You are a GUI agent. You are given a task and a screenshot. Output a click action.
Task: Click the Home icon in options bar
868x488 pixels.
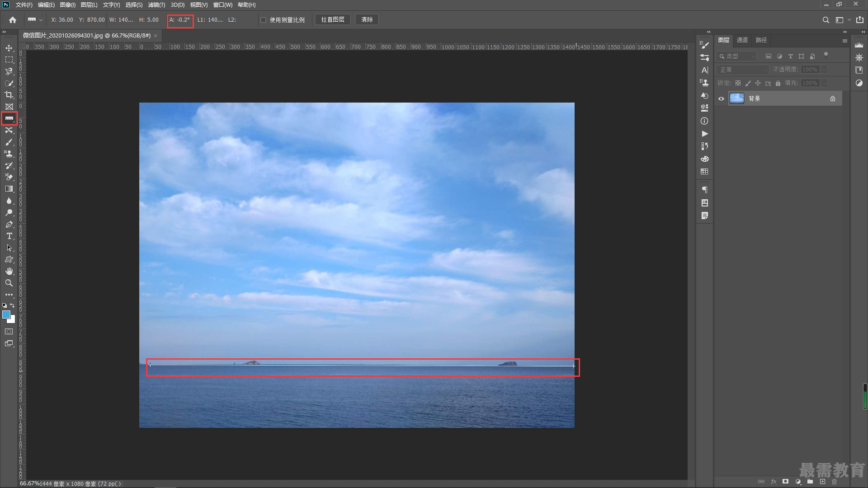(x=13, y=20)
